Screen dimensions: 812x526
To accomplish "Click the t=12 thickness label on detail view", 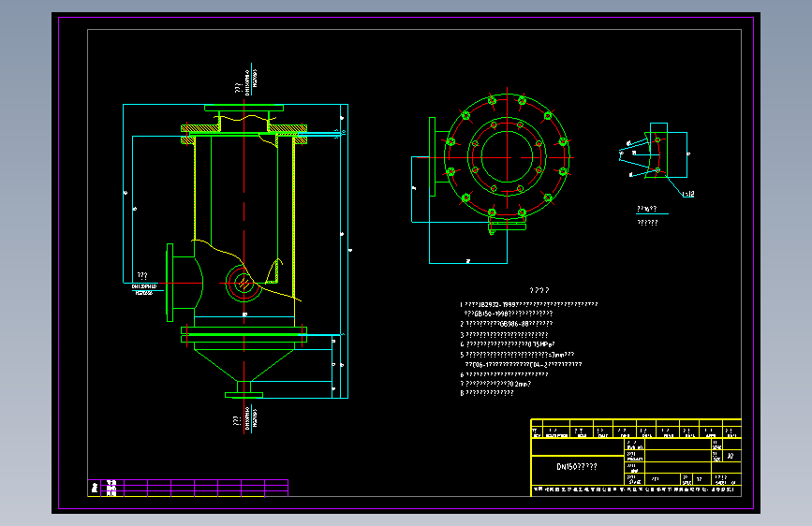I will click(688, 194).
